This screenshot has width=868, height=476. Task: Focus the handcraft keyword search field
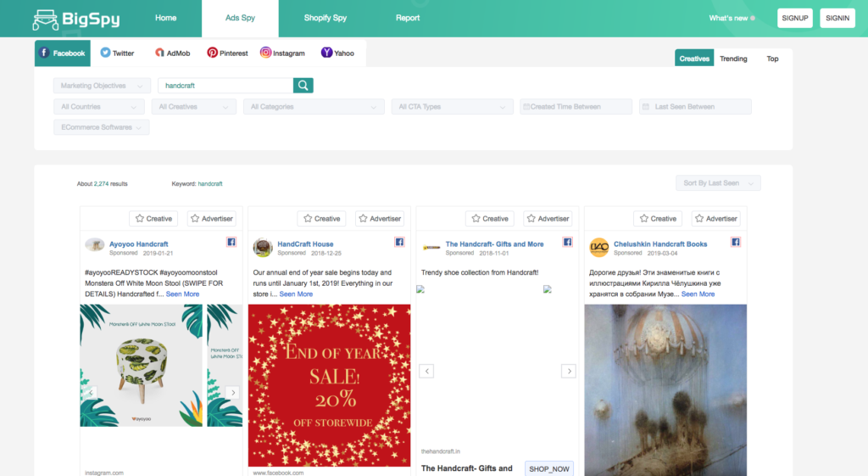[x=225, y=86]
